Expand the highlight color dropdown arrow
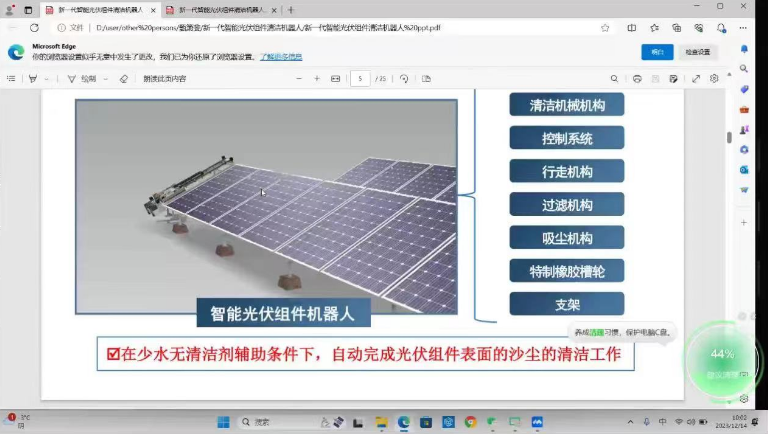The height and width of the screenshot is (434, 768). 47,78
